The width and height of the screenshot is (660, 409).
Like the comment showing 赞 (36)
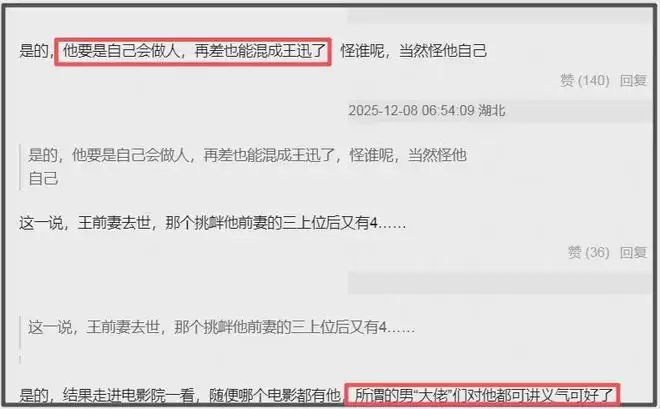[588, 252]
